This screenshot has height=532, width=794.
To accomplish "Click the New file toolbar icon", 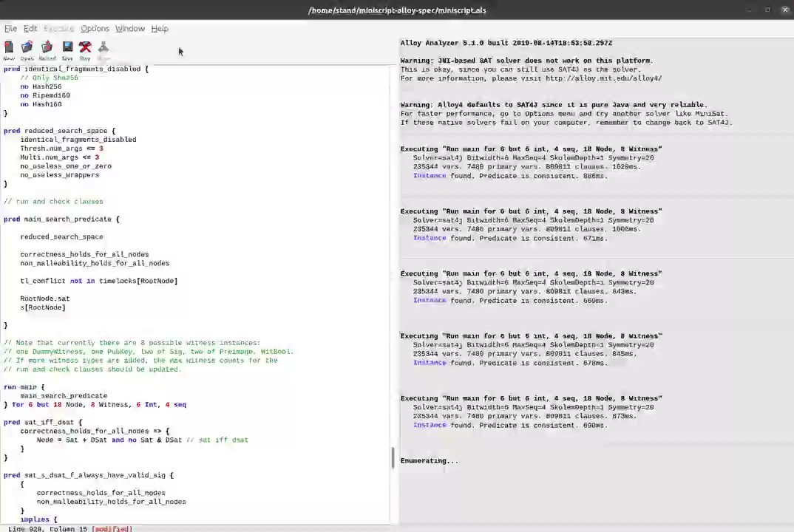I will click(x=9, y=50).
